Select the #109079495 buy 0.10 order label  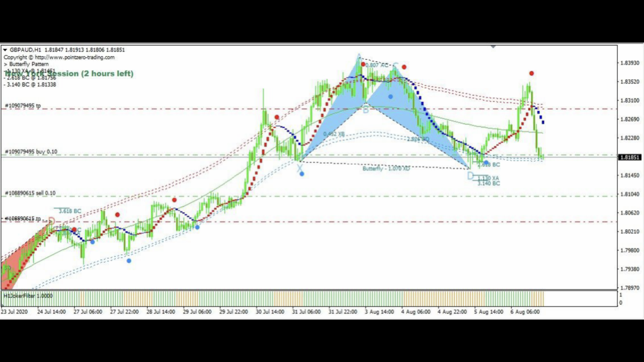point(31,151)
